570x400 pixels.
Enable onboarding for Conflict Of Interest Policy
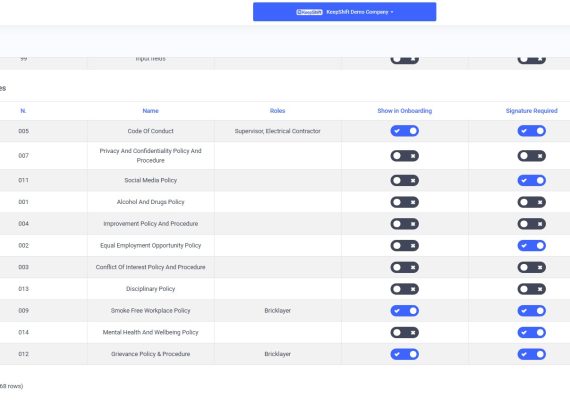coord(405,267)
